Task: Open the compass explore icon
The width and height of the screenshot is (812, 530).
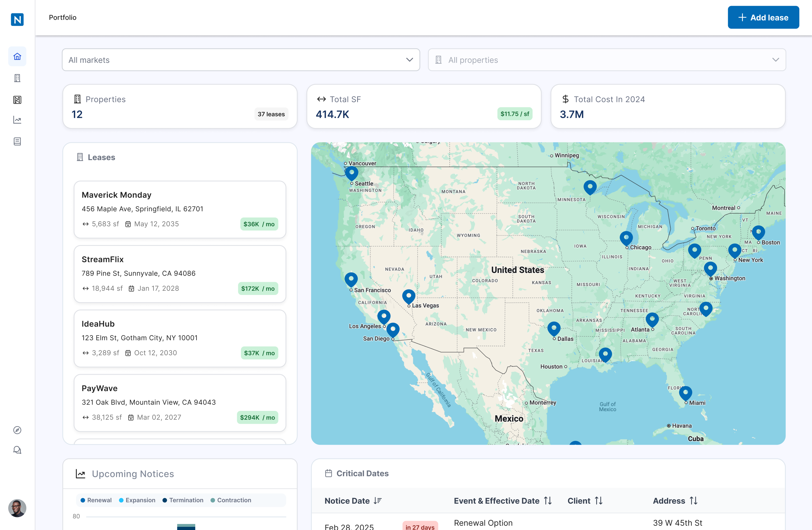Action: pyautogui.click(x=17, y=430)
